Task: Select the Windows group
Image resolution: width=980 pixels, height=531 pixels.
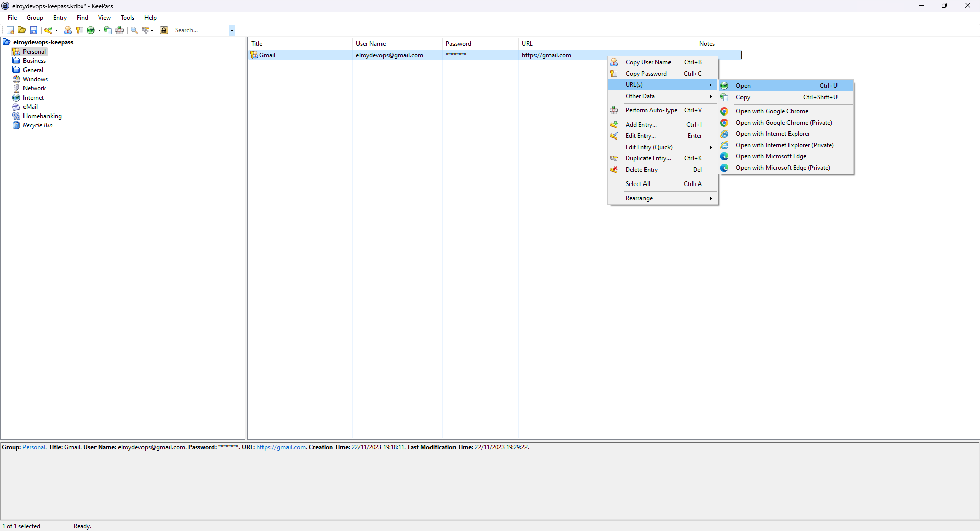Action: 35,79
